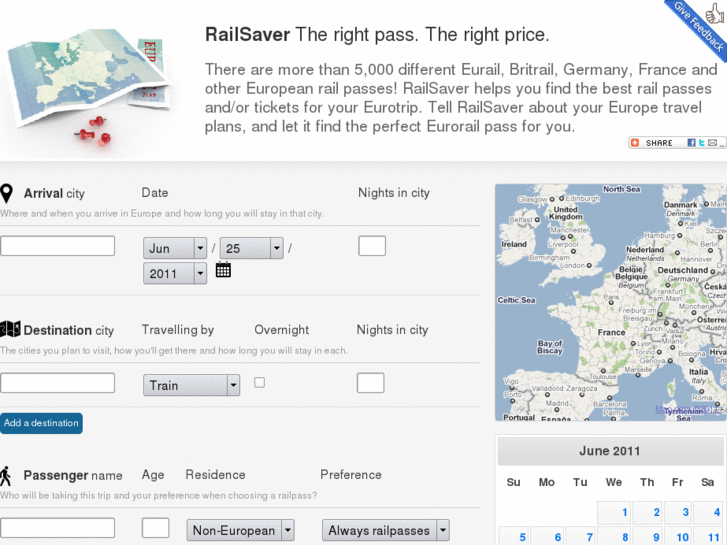Click Barcelona on the map

click(x=610, y=403)
